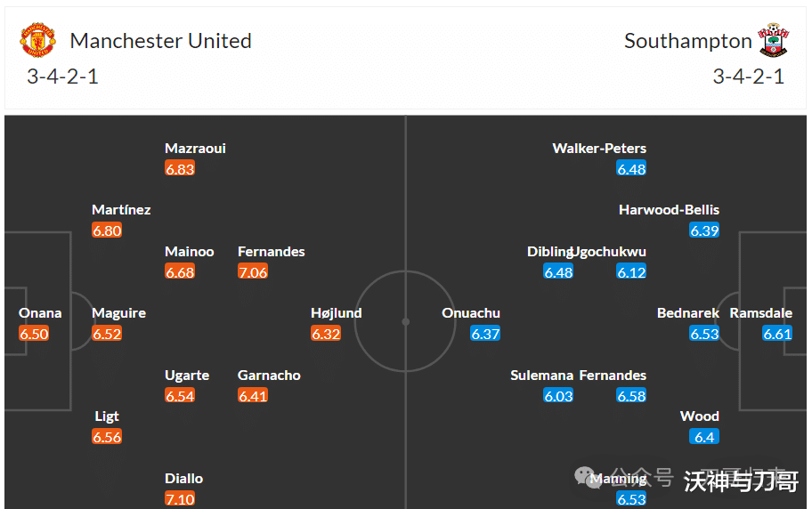812x509 pixels.
Task: Click the Manchester United club crest
Action: (37, 40)
